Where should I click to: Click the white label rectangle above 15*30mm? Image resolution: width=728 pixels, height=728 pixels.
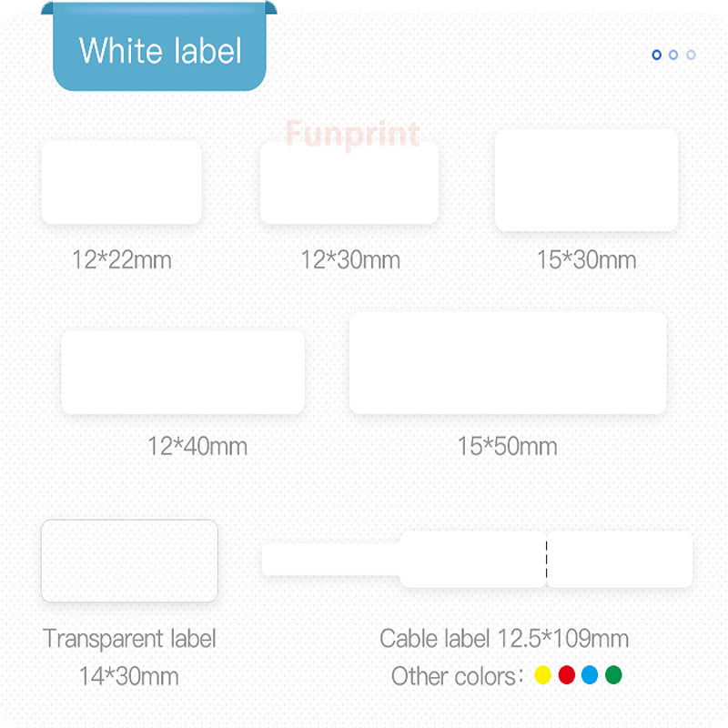586,180
